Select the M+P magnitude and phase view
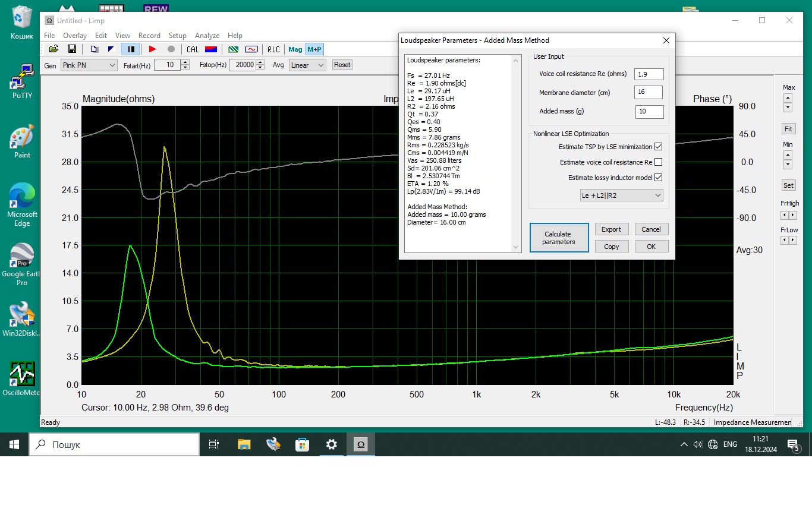The height and width of the screenshot is (524, 812). pyautogui.click(x=314, y=49)
